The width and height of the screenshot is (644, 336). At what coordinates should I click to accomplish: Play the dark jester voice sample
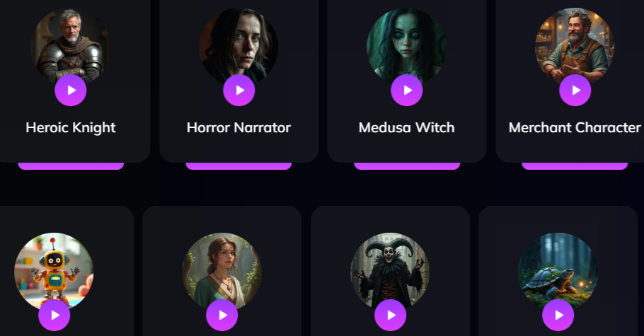[390, 315]
